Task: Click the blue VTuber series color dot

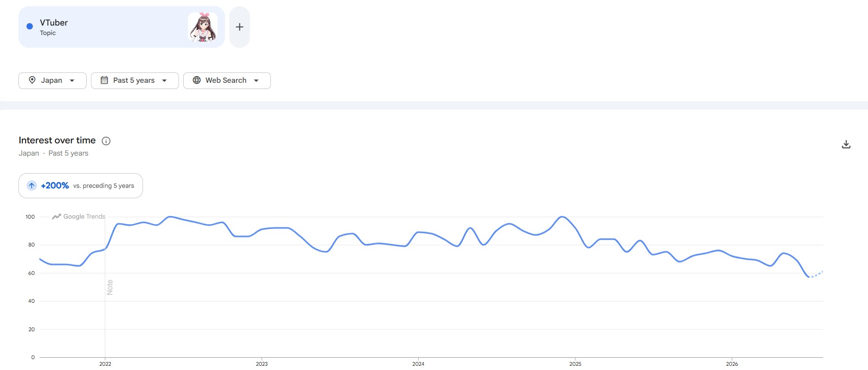Action: (29, 26)
